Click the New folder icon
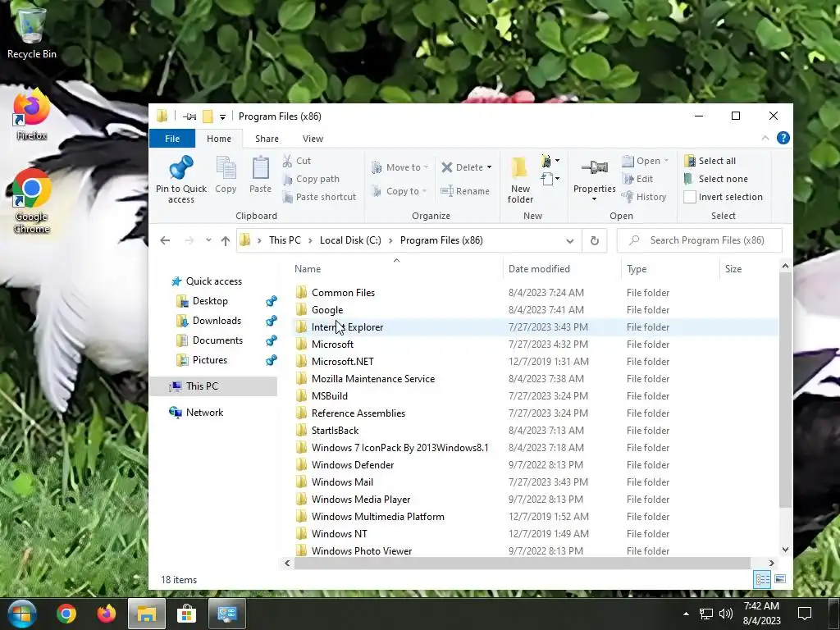This screenshot has width=840, height=630. click(x=519, y=168)
